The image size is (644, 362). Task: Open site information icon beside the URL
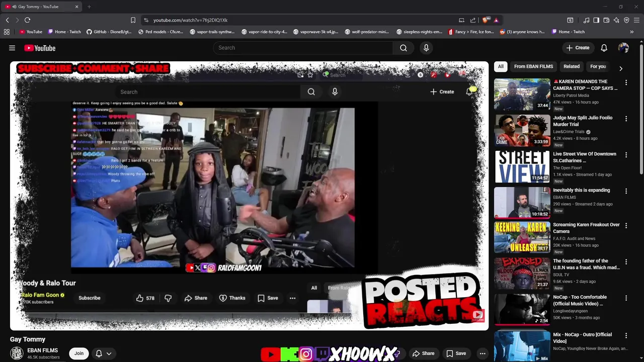[146, 20]
